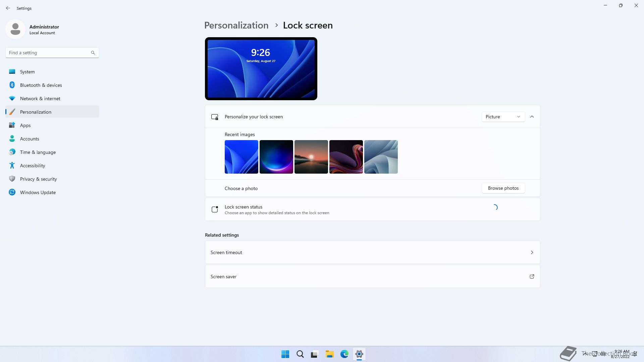This screenshot has width=644, height=362.
Task: Click Personalization breadcrumb link
Action: point(236,25)
